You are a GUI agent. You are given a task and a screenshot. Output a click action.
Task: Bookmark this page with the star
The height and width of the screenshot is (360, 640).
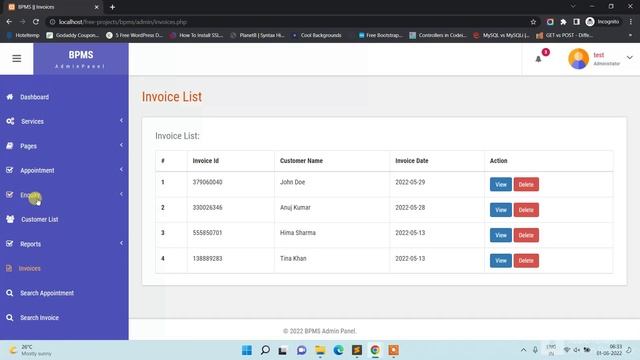point(533,22)
